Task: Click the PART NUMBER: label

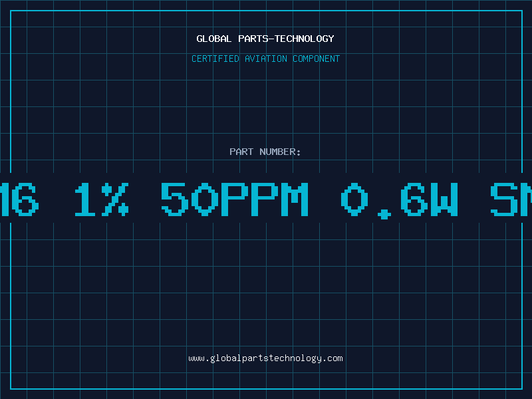Action: click(x=265, y=152)
